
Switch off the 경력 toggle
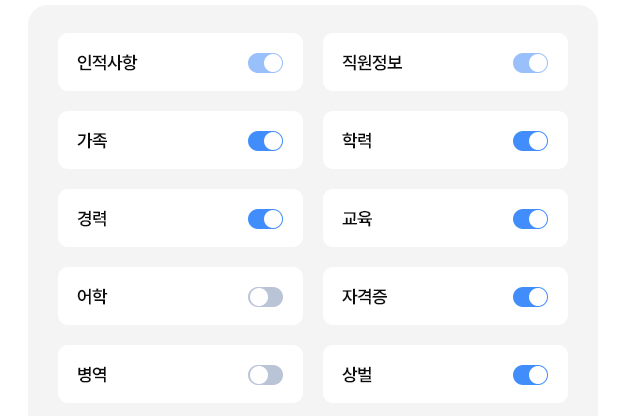[265, 219]
